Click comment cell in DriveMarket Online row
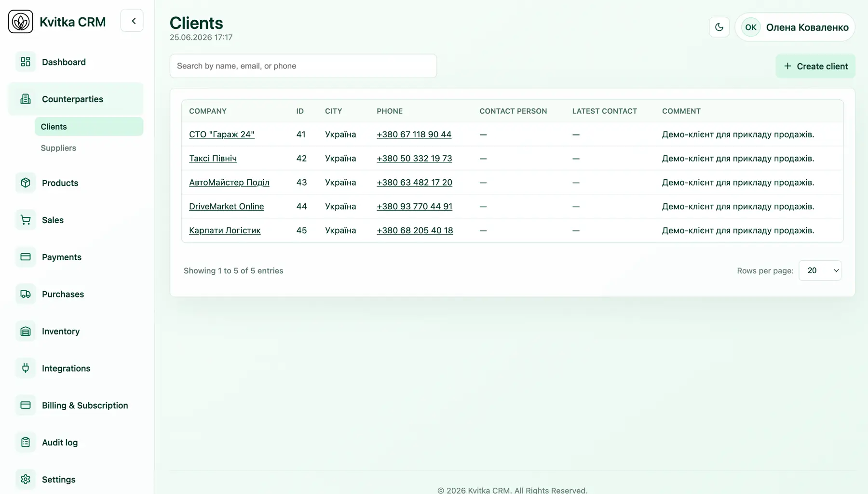Image resolution: width=868 pixels, height=494 pixels. click(x=738, y=206)
